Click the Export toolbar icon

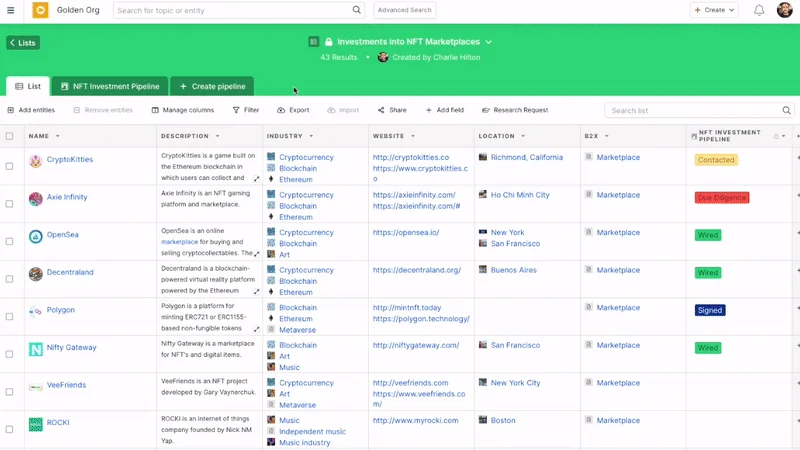(x=282, y=110)
